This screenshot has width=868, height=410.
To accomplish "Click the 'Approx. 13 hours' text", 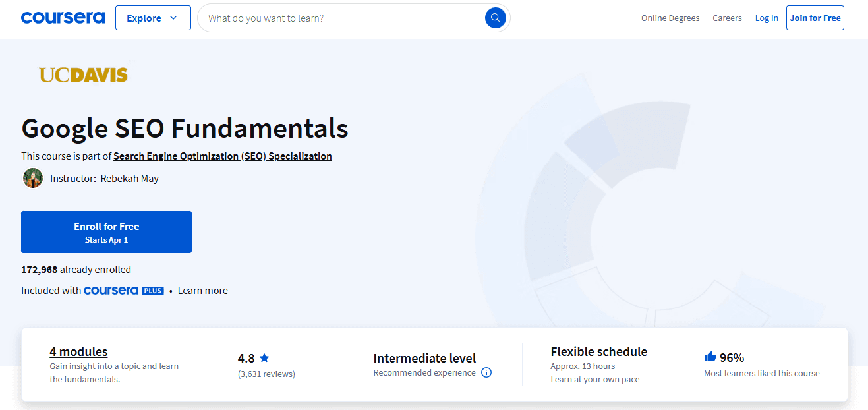I will coord(583,366).
